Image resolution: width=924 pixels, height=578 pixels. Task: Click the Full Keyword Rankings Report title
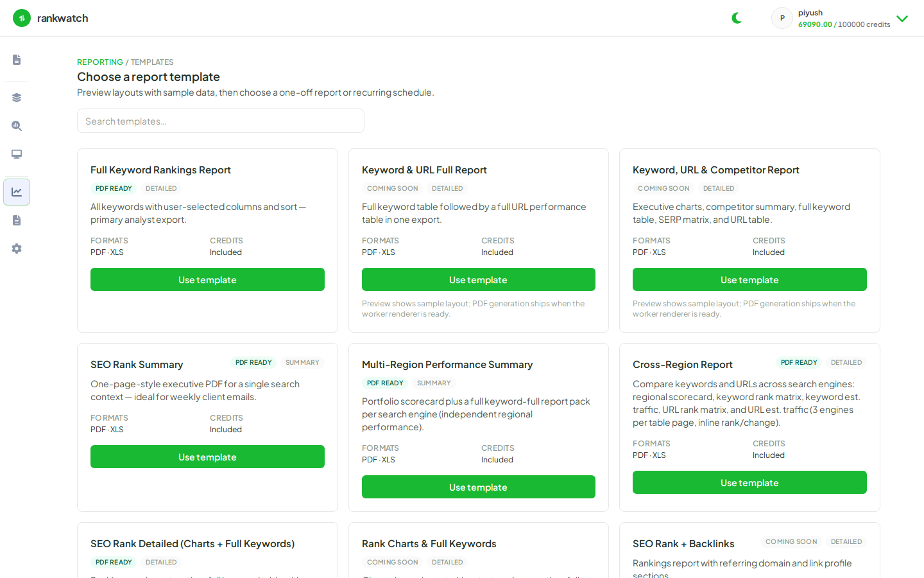160,170
